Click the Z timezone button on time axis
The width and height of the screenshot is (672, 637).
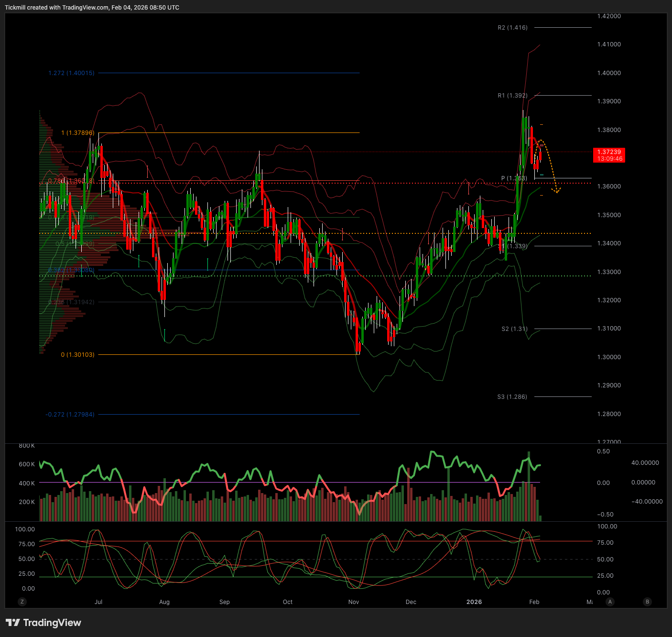tap(22, 602)
